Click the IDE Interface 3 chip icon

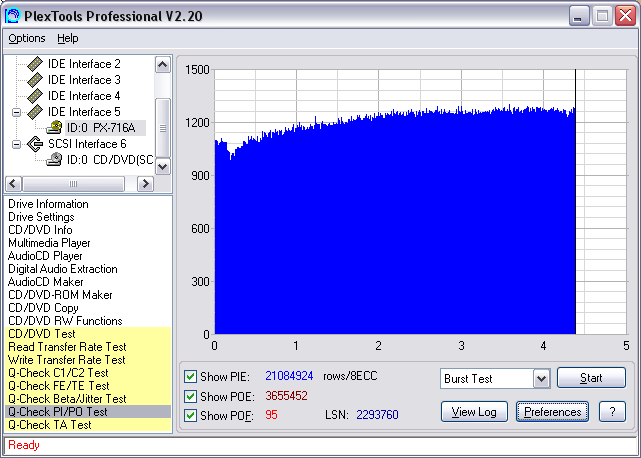[x=35, y=80]
